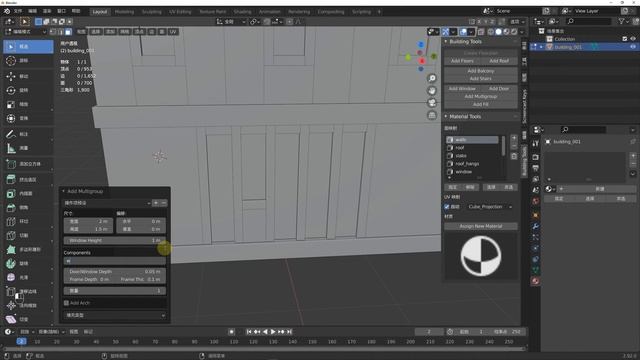Viewport: 640px width, 360px height.
Task: Click the Window Height slider field
Action: click(x=115, y=240)
